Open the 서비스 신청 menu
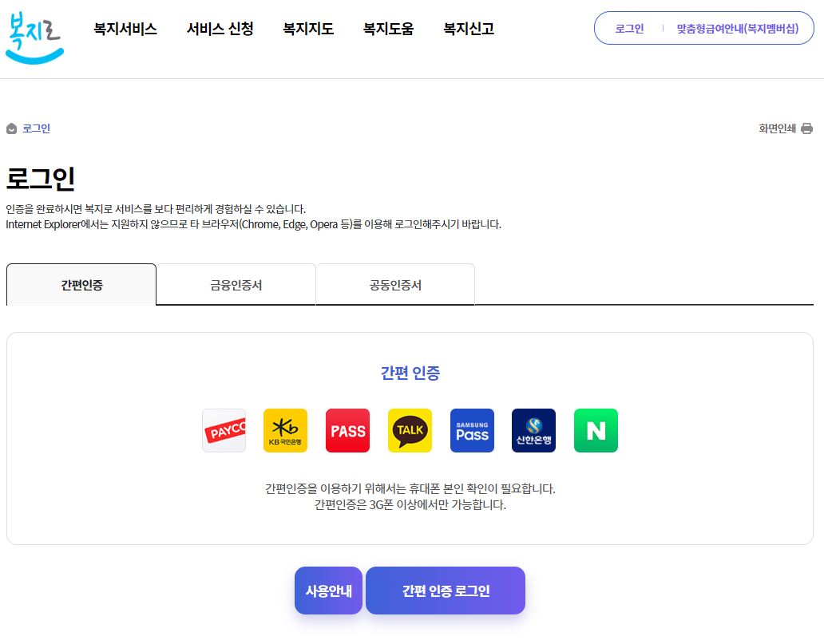The image size is (824, 644). pyautogui.click(x=220, y=29)
